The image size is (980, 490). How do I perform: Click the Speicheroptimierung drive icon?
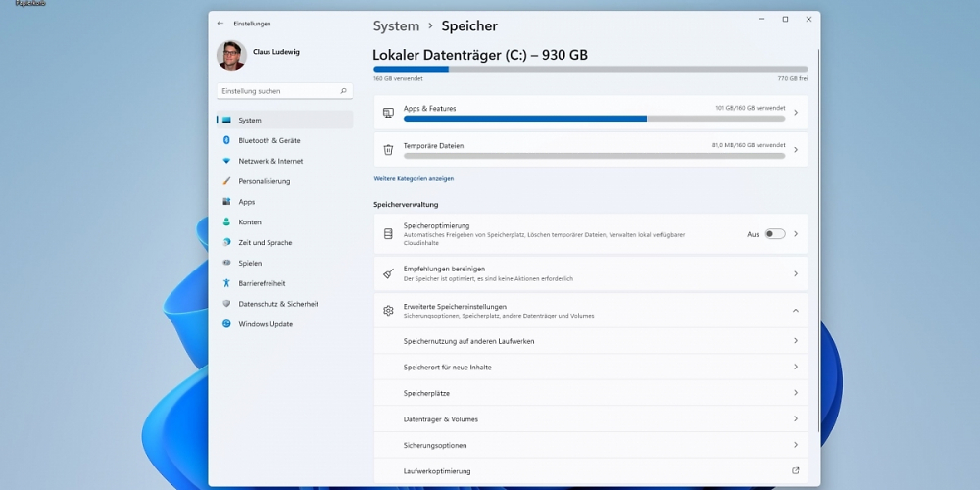pyautogui.click(x=388, y=234)
